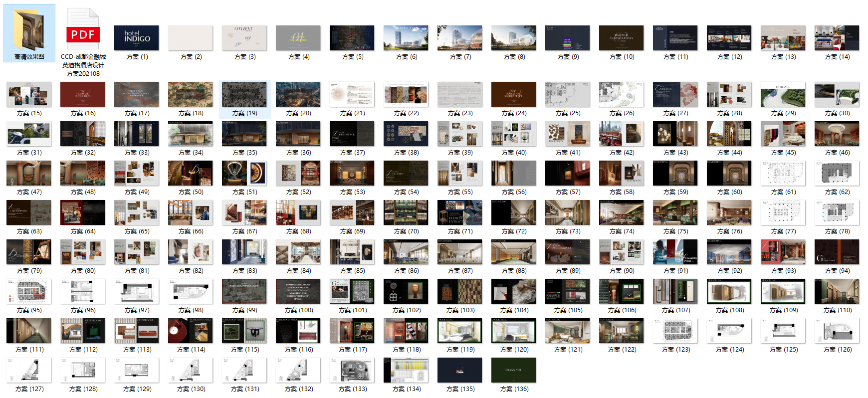This screenshot has height=398, width=868.
Task: Select the image 方案 (114)
Action: (x=191, y=331)
